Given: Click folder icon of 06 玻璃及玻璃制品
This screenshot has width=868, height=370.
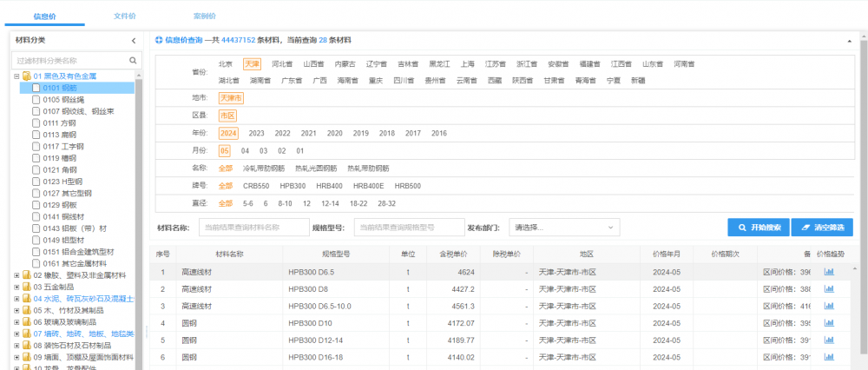Looking at the screenshot, I should [x=27, y=322].
